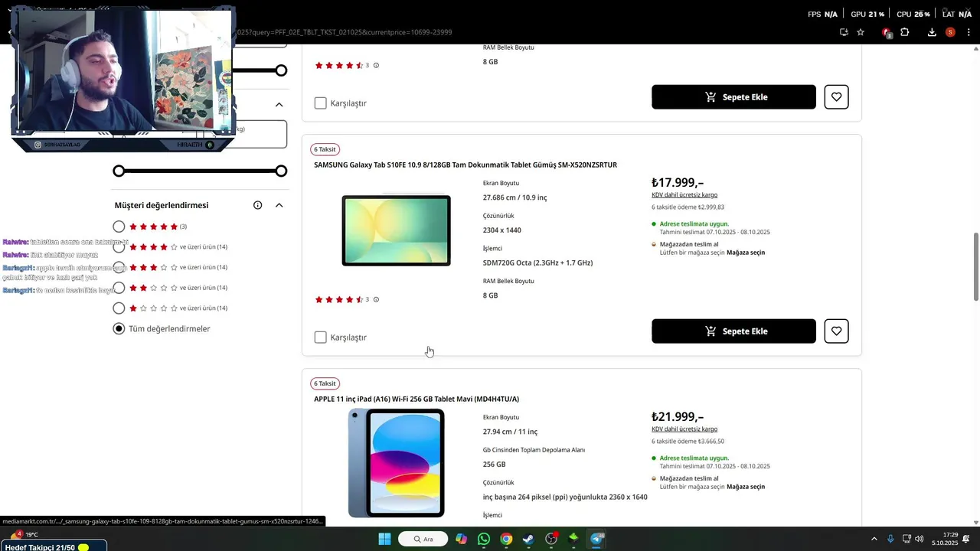Check Karşılaştır for the top product
The width and height of the screenshot is (980, 551).
coord(320,103)
